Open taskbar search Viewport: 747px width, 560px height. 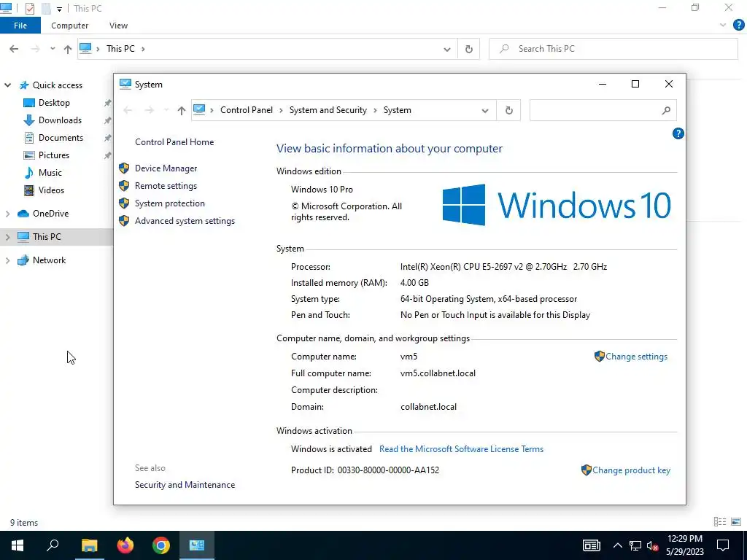point(53,545)
